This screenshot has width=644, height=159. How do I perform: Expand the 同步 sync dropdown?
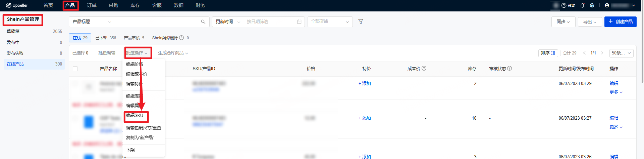pos(563,22)
